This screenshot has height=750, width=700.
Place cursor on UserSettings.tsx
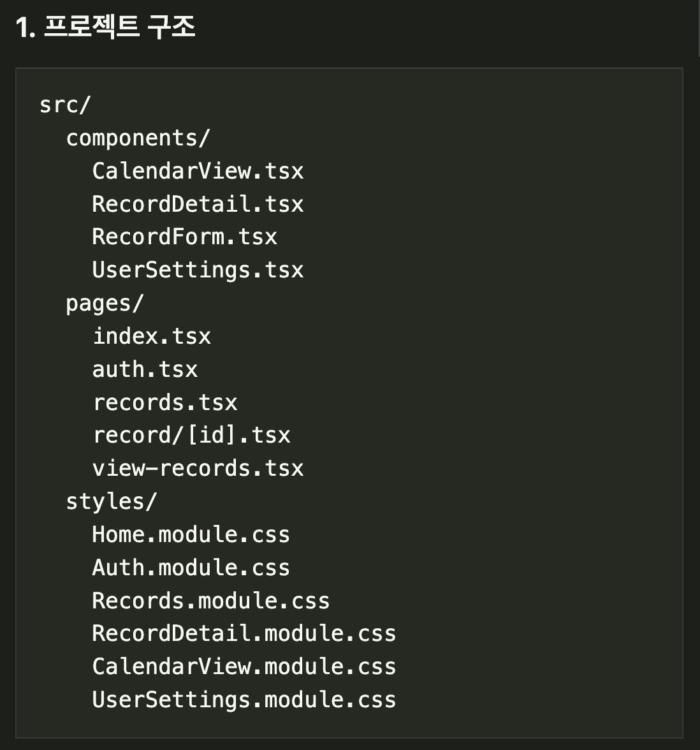[x=198, y=270]
